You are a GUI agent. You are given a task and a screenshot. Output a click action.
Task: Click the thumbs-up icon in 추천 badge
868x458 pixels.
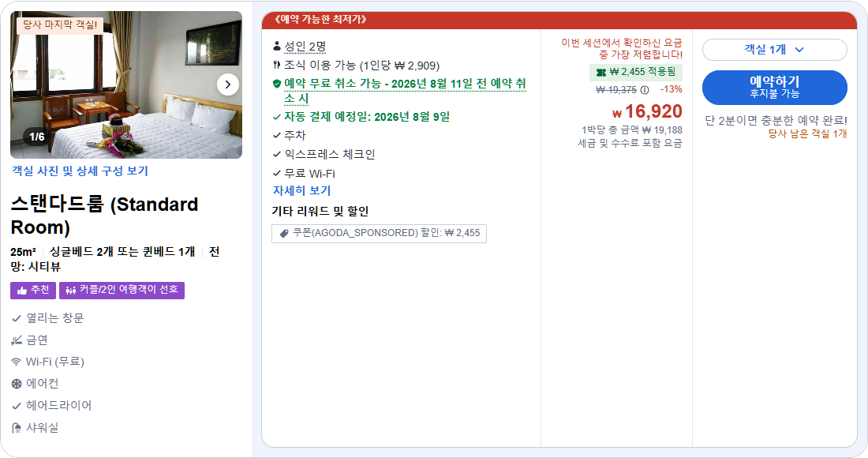[22, 291]
